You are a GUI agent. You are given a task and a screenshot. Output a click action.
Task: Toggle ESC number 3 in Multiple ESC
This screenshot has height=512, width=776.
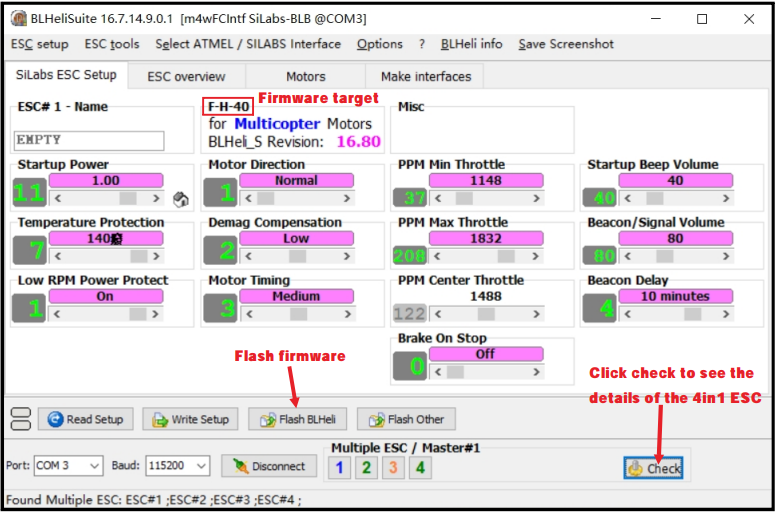pos(393,467)
